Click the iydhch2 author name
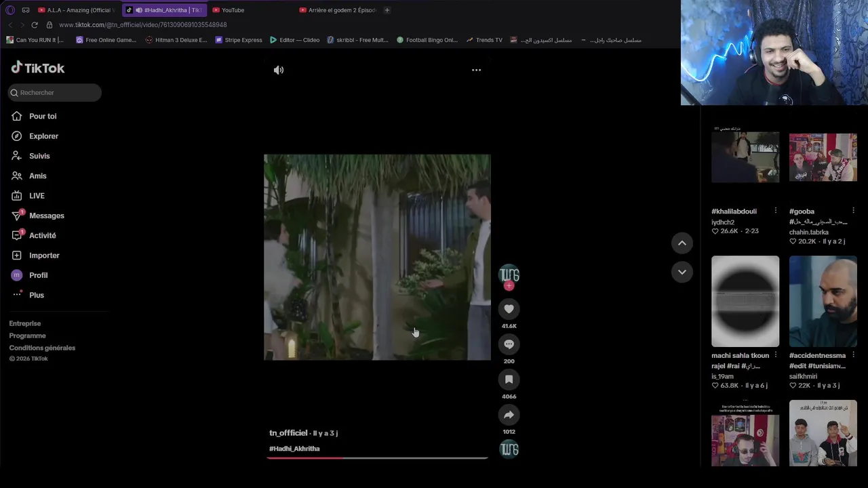The height and width of the screenshot is (488, 868). (x=723, y=222)
